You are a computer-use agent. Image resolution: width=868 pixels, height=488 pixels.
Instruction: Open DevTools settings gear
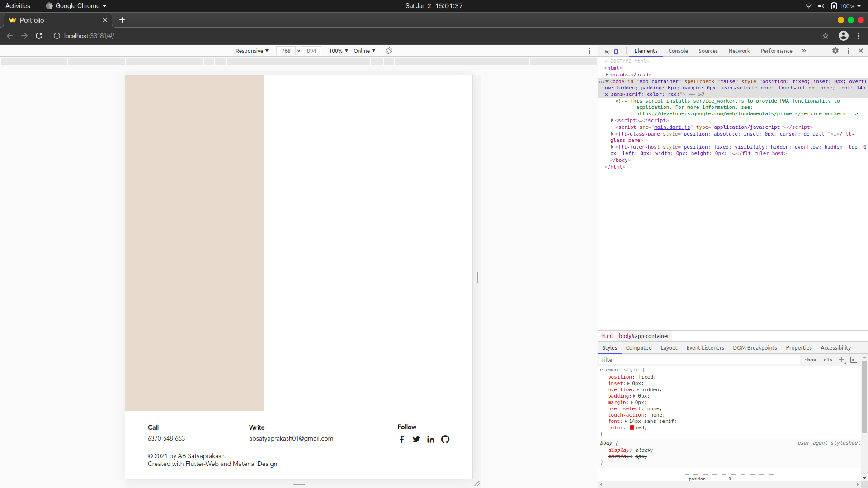coord(836,51)
